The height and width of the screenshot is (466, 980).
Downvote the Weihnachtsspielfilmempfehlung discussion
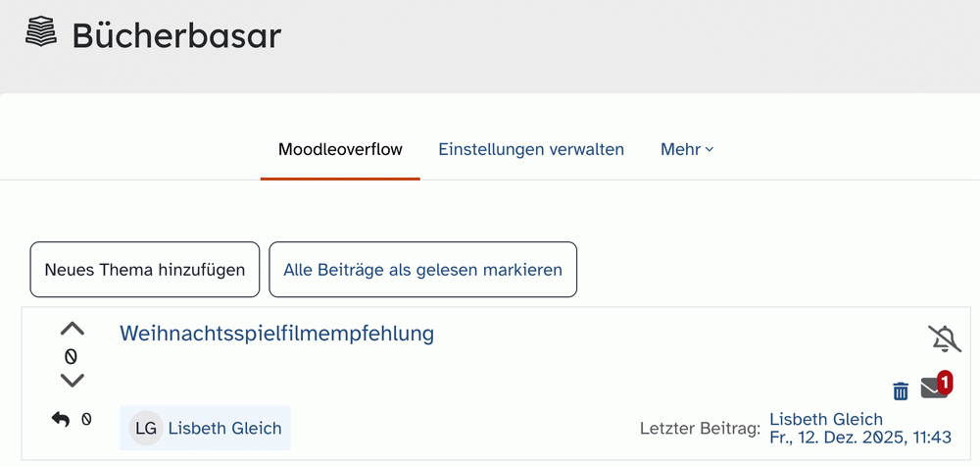click(73, 380)
